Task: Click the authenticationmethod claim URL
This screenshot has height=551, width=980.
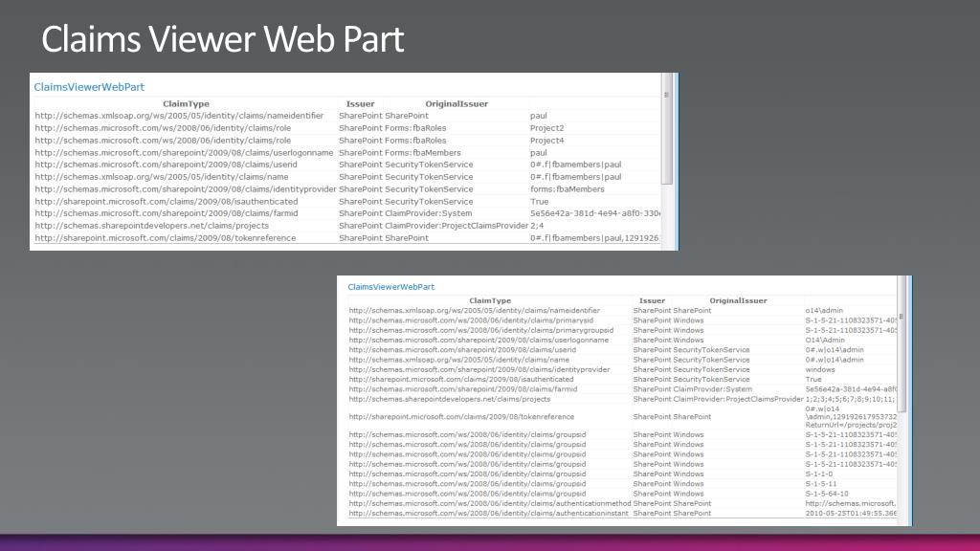Action: 490,503
